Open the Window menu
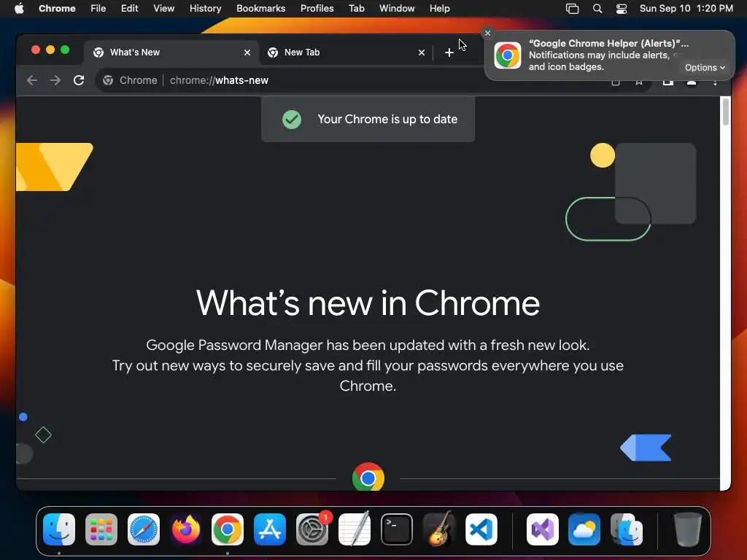The width and height of the screenshot is (747, 560). (397, 9)
